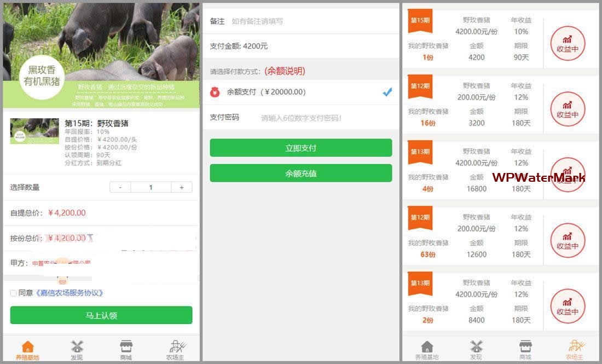The height and width of the screenshot is (364, 602).
Task: Open the 养殖基地 home icon in left screen
Action: point(27,347)
